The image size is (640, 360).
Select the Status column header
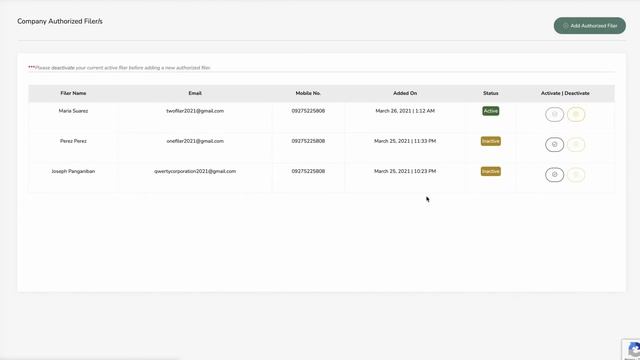pyautogui.click(x=491, y=93)
